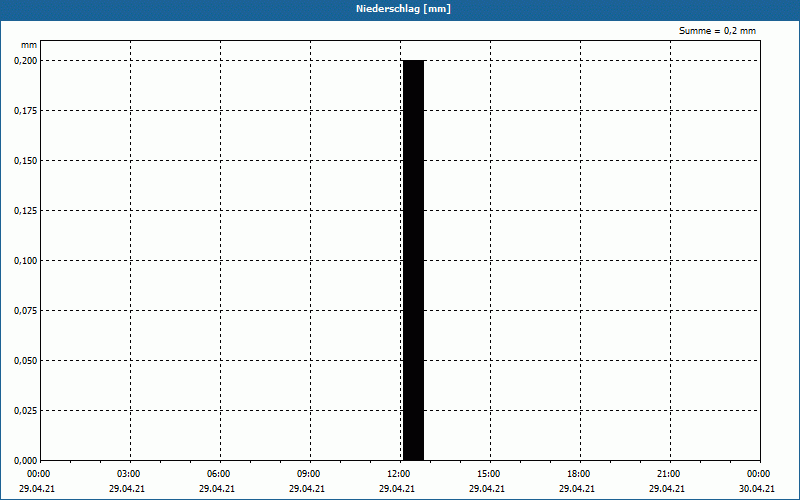800x500 pixels.
Task: Click the 06:00 time axis label
Action: pos(218,474)
